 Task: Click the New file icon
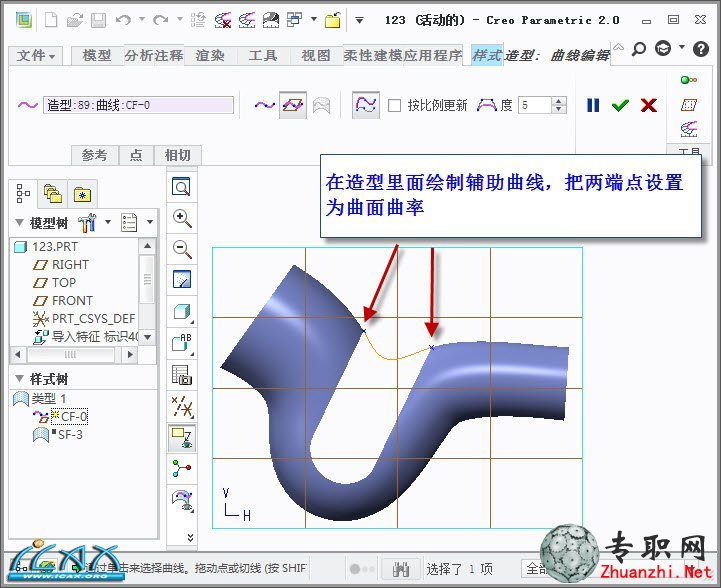(x=51, y=20)
